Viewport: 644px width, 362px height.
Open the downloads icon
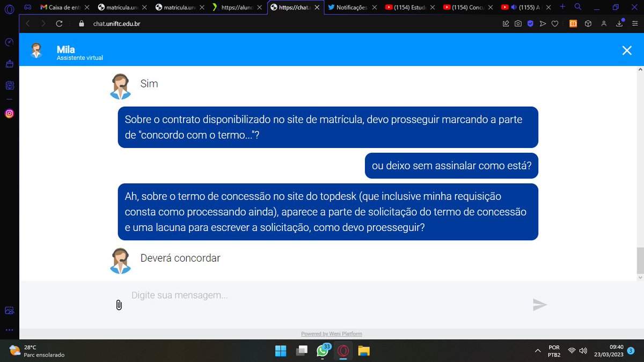point(619,24)
